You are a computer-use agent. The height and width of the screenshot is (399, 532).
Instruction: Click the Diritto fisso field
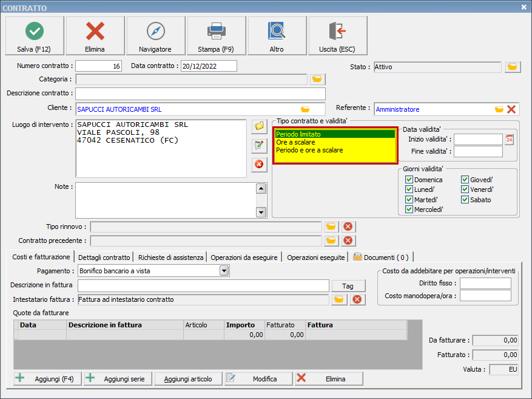(x=485, y=283)
